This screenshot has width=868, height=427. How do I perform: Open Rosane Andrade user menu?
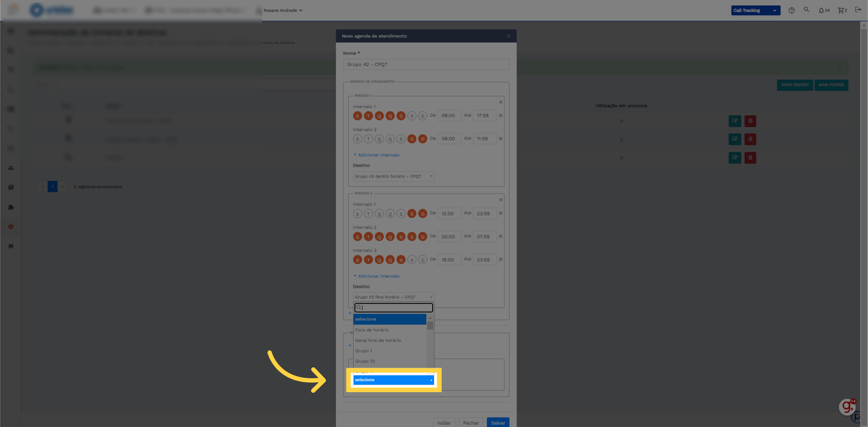point(283,10)
